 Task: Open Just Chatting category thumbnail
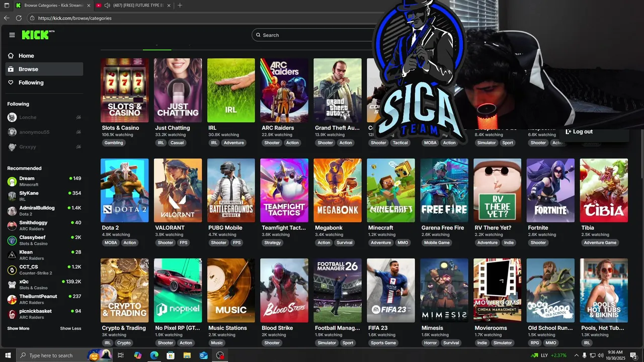tap(178, 90)
